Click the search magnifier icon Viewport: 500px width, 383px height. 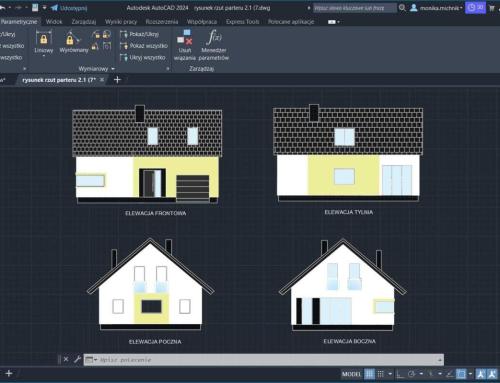[402, 8]
